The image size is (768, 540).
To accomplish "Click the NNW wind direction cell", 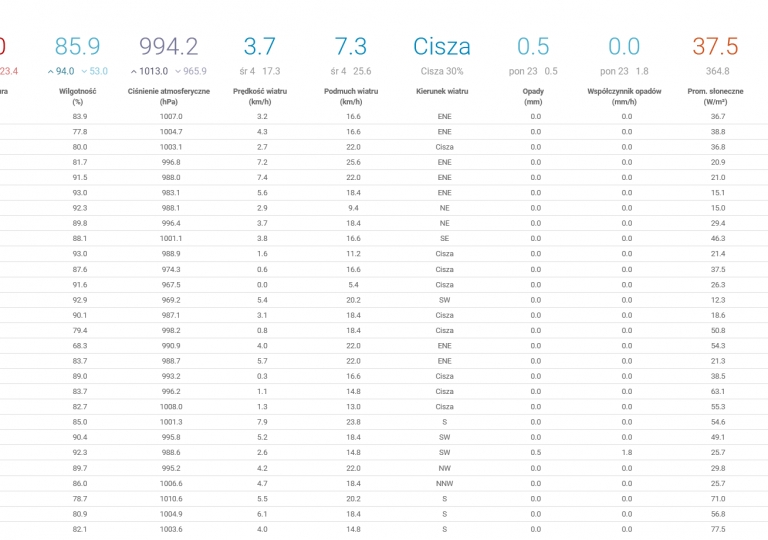I will click(444, 483).
